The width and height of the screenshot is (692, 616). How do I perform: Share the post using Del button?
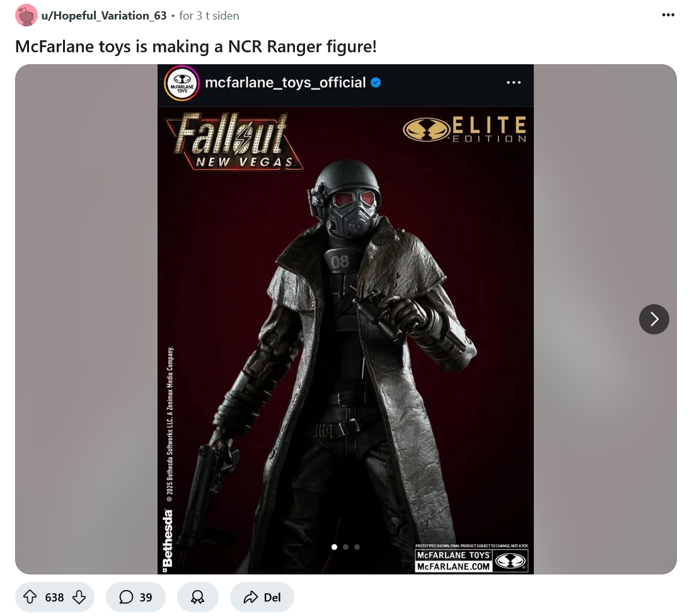262,597
